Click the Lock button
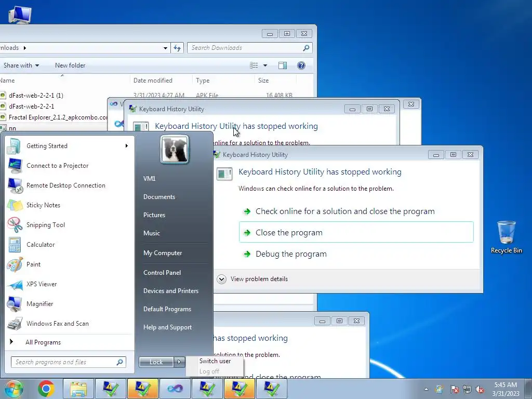 coord(156,362)
